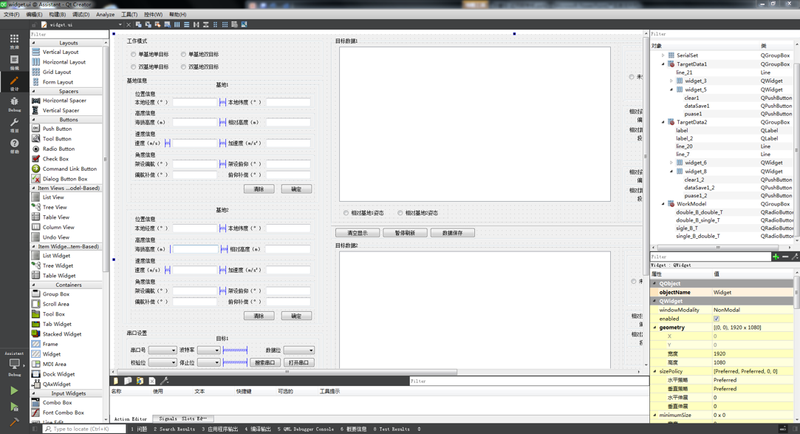Screen dimensions: 800x434
Task: Open the Help mode question mark icon
Action: (x=14, y=145)
